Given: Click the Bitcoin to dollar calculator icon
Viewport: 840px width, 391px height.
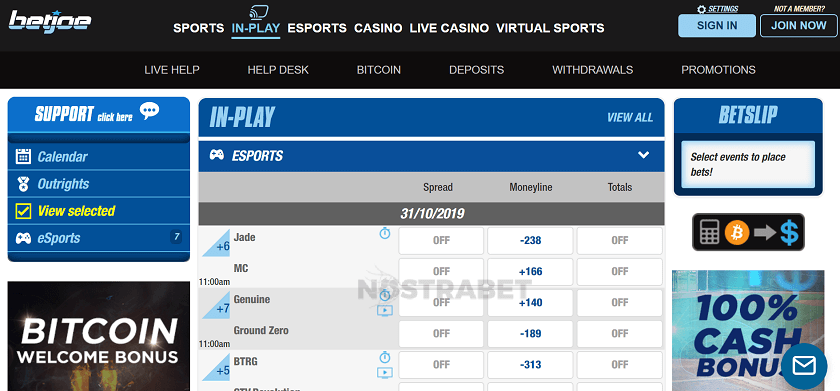Looking at the screenshot, I should [748, 232].
